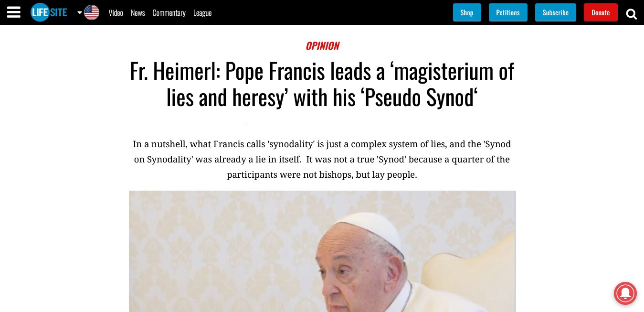644x312 pixels.
Task: Open the Video menu item
Action: click(116, 13)
